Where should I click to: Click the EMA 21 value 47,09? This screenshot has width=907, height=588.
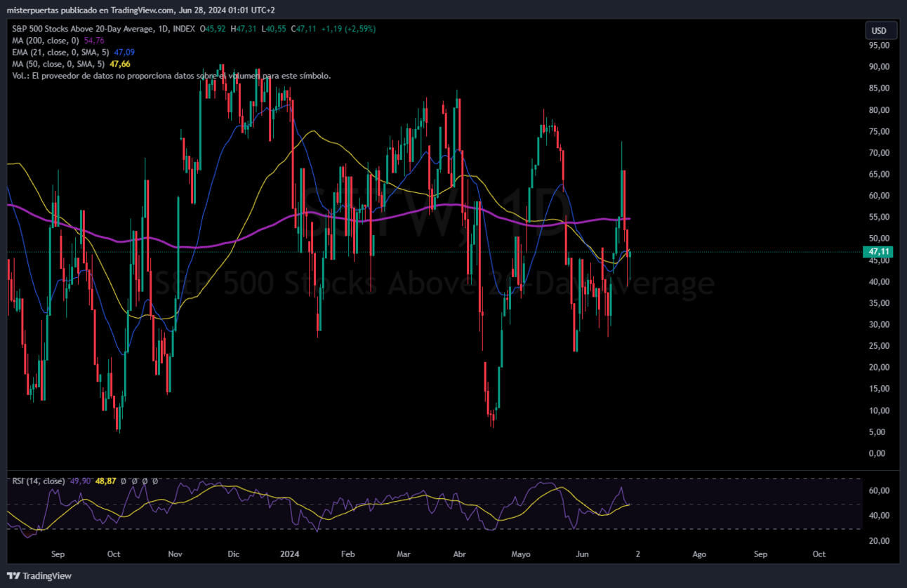124,52
